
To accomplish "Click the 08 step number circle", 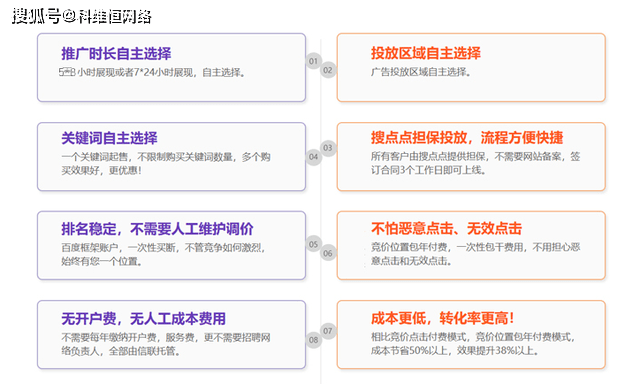I will coord(313,340).
